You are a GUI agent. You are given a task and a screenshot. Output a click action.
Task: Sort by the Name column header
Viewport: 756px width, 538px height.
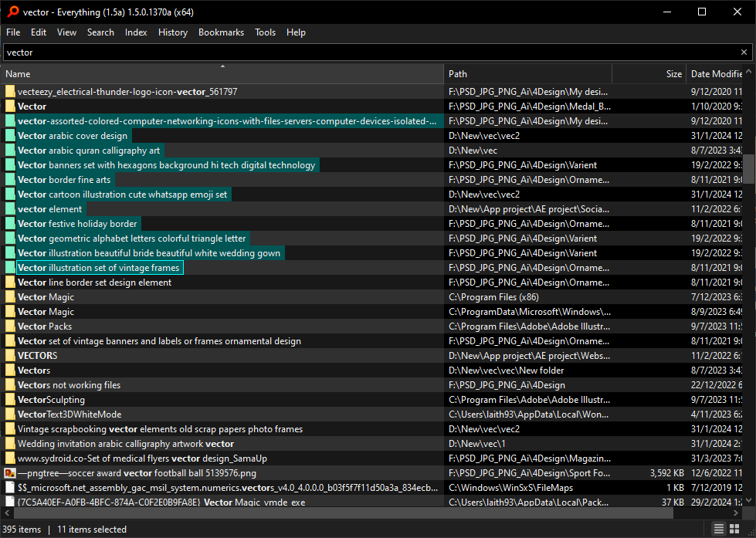coord(222,74)
